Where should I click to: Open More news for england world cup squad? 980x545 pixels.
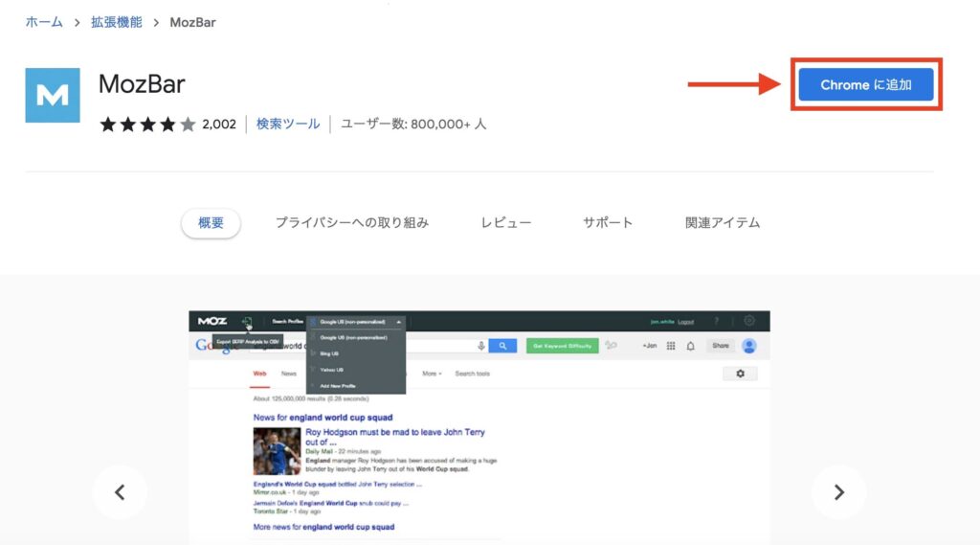pos(323,527)
